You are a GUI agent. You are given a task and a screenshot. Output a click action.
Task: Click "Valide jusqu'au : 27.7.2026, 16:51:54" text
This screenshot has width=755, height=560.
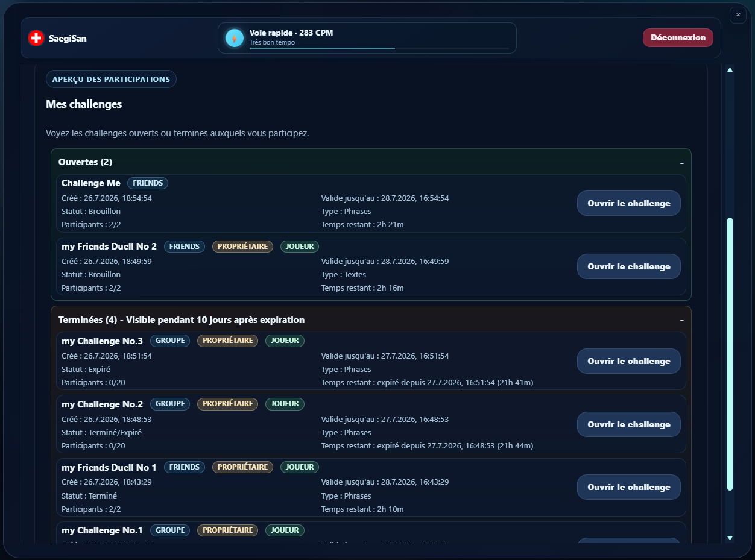(x=385, y=356)
